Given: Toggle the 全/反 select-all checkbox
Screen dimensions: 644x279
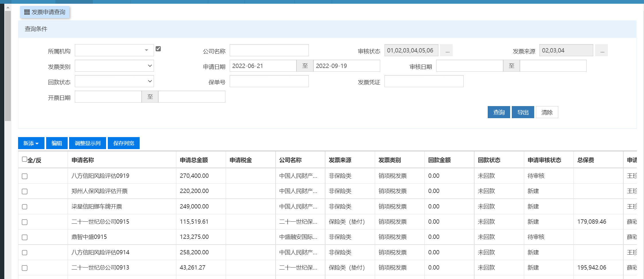Looking at the screenshot, I should [x=25, y=159].
